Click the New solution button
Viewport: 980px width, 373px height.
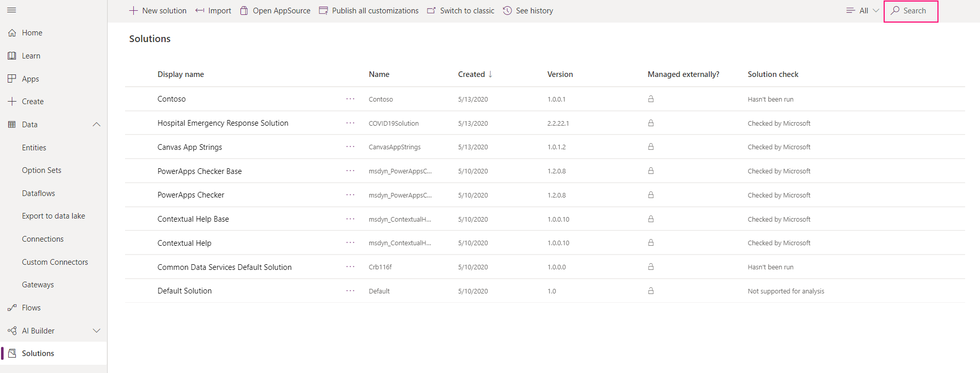coord(158,11)
